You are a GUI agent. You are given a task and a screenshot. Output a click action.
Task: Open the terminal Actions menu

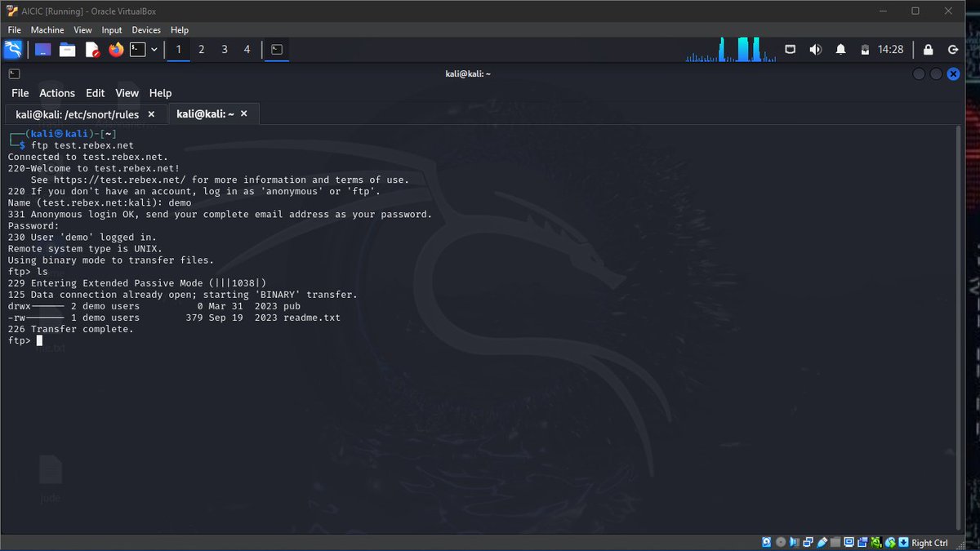pos(57,93)
